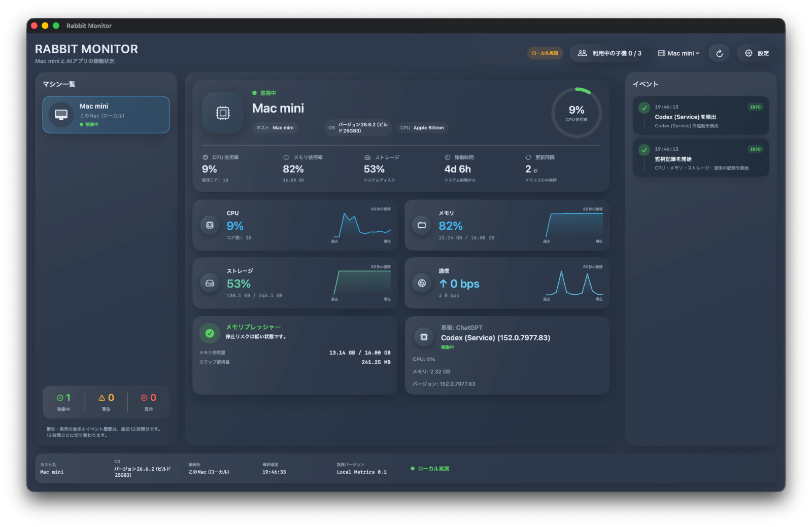812x527 pixels.
Task: Click the monitor icon in machine list card
Action: point(61,115)
